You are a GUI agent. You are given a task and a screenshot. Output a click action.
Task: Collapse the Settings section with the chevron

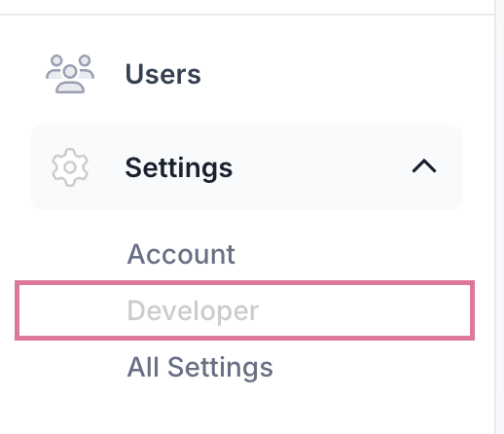pos(424,165)
